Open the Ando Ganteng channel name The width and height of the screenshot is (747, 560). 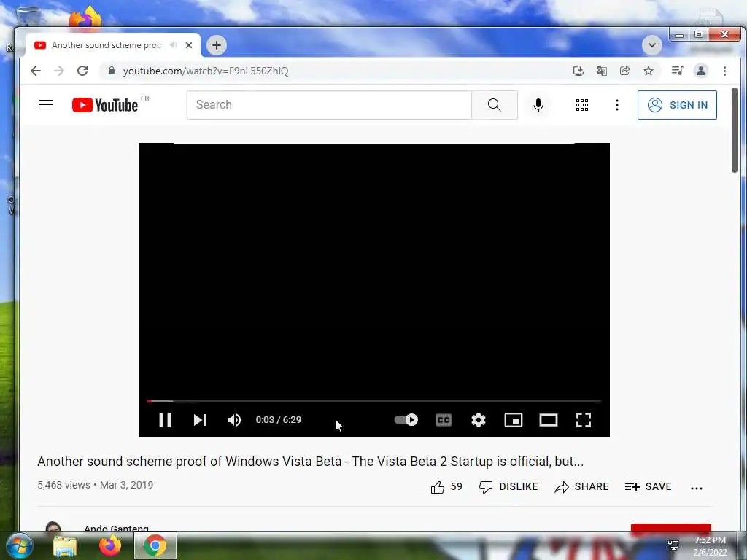tap(116, 528)
